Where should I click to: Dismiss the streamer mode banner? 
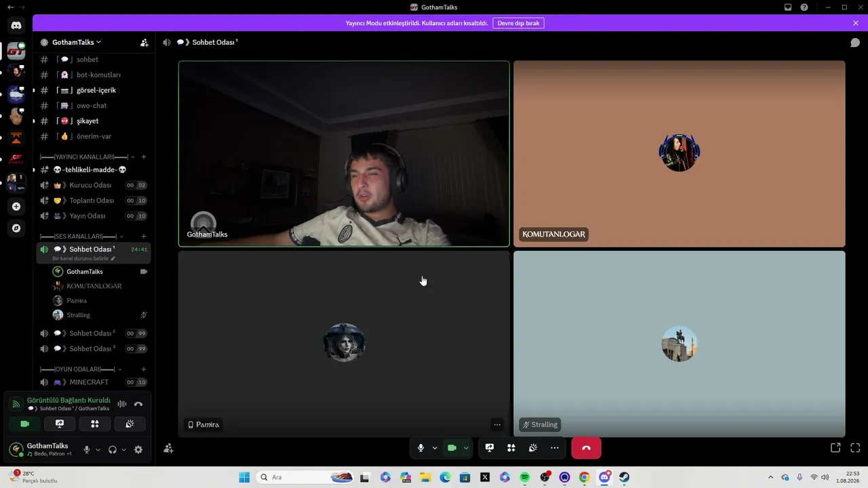click(856, 23)
